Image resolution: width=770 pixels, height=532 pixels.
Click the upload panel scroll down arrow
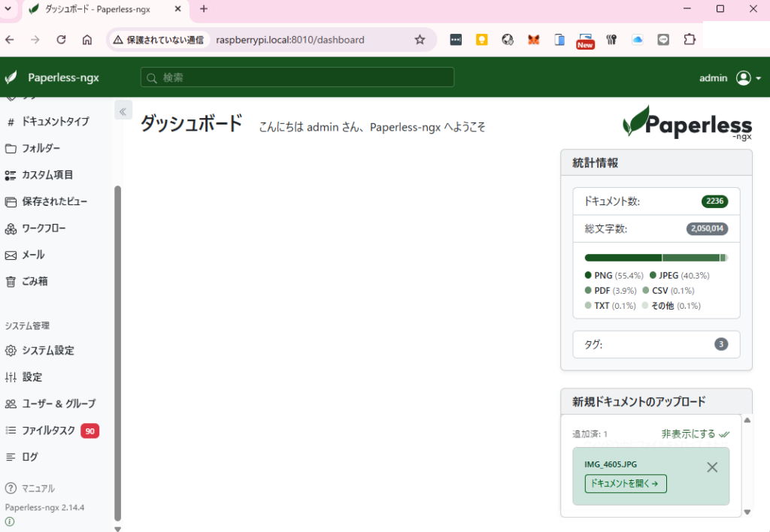[747, 512]
